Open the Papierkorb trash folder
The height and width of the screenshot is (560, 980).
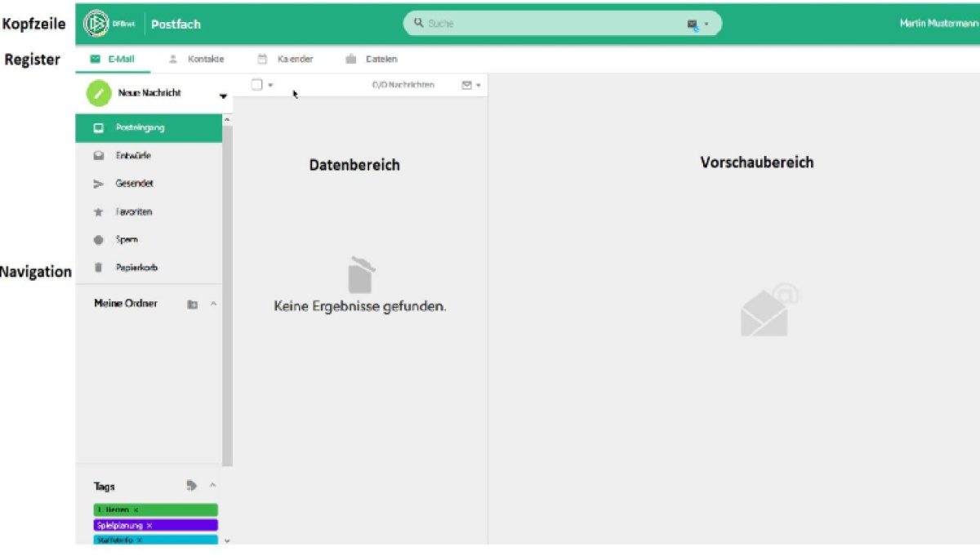click(136, 268)
